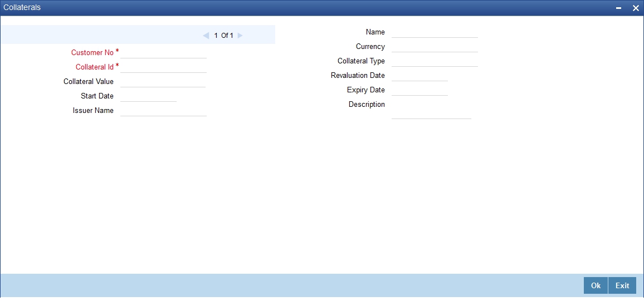
Task: Focus the Revaluation Date field
Action: click(x=419, y=76)
